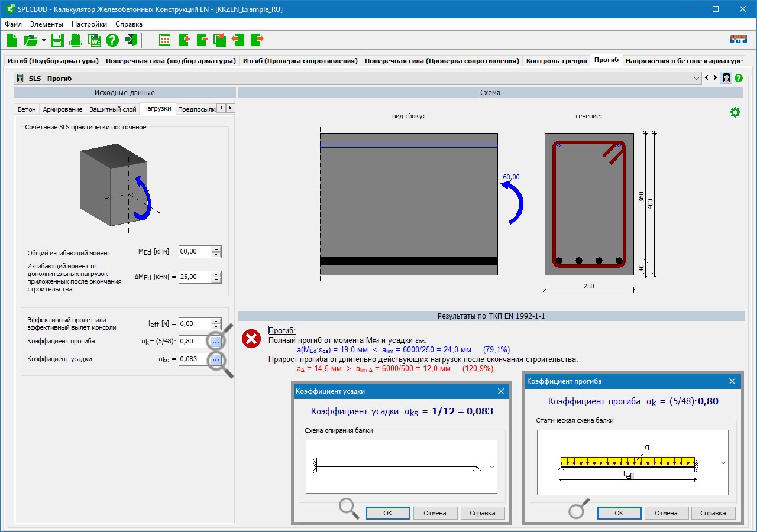The image size is (757, 532).
Task: Create a new file with the toolbar icon
Action: click(x=12, y=40)
